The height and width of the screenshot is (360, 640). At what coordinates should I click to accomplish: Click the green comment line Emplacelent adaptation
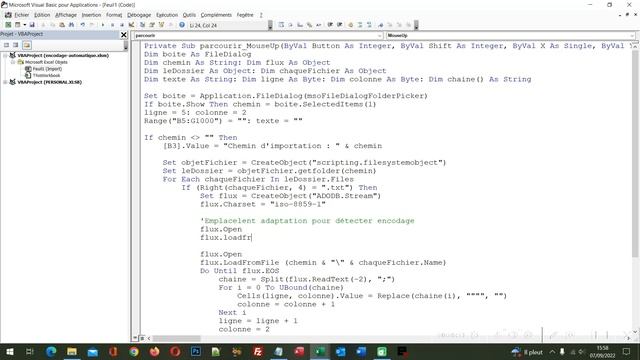(x=307, y=221)
